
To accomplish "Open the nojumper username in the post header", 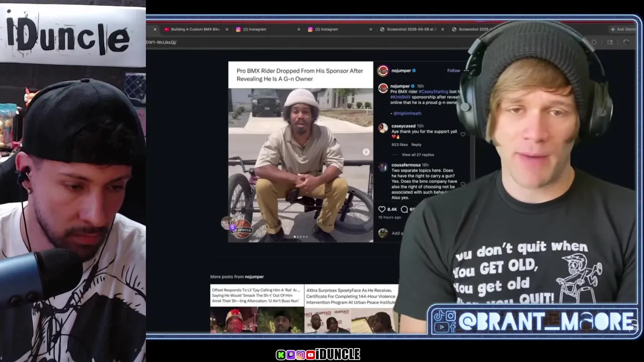I will [x=401, y=70].
